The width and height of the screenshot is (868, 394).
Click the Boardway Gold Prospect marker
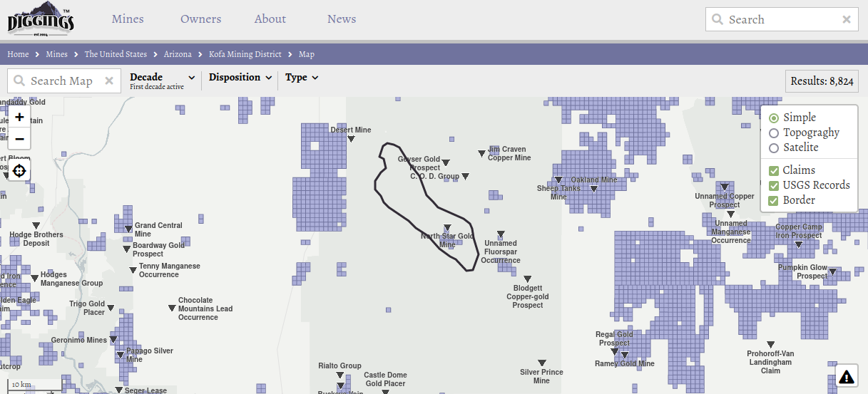click(128, 247)
